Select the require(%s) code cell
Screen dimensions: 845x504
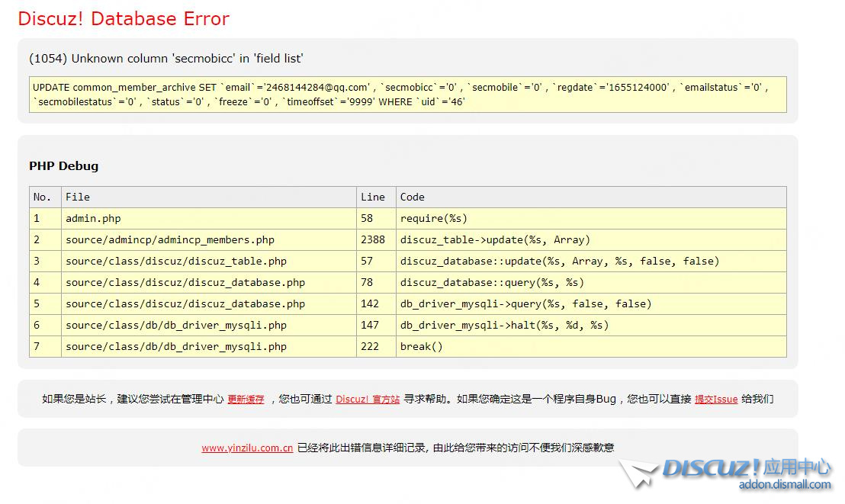[591, 218]
